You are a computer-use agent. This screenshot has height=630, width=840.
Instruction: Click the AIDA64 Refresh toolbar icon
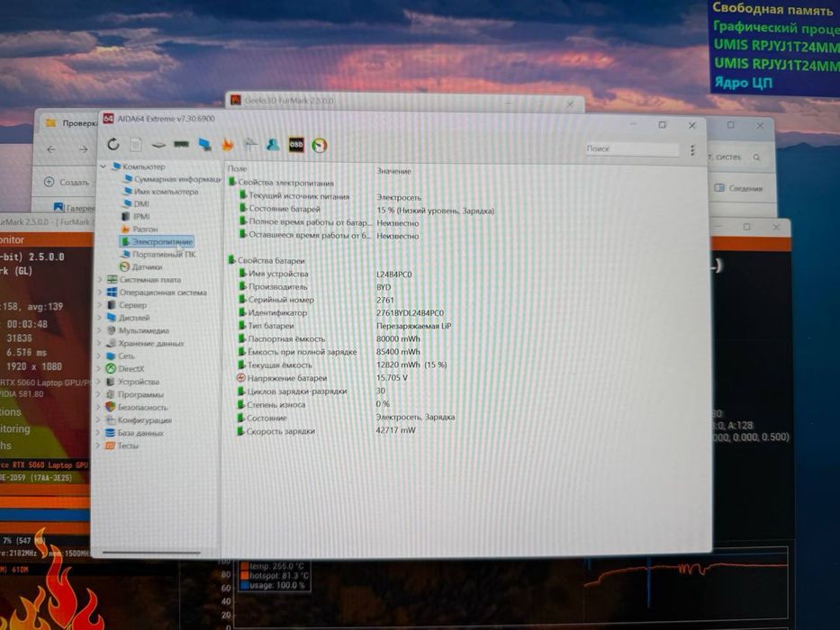point(113,144)
